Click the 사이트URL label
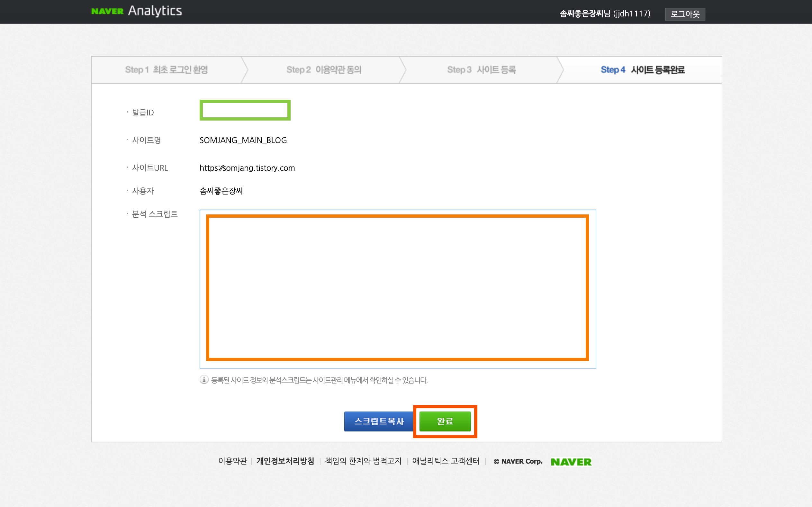 [150, 168]
